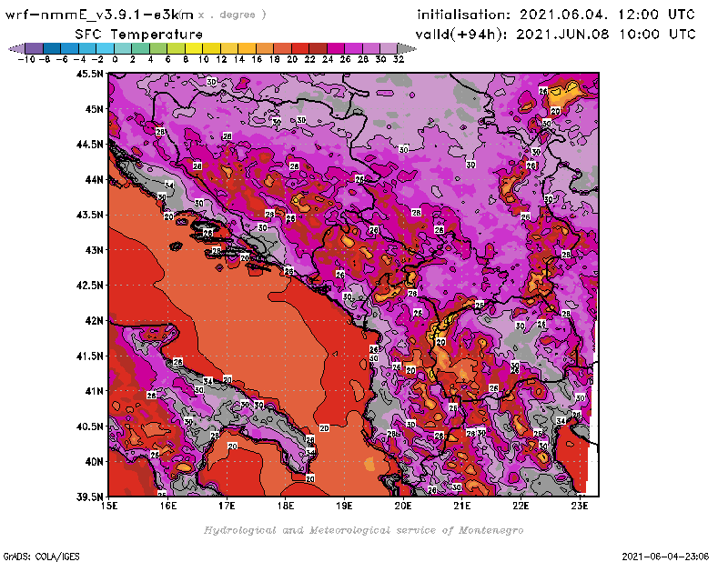Click the '42.5N' latitude axis label

pyautogui.click(x=89, y=286)
